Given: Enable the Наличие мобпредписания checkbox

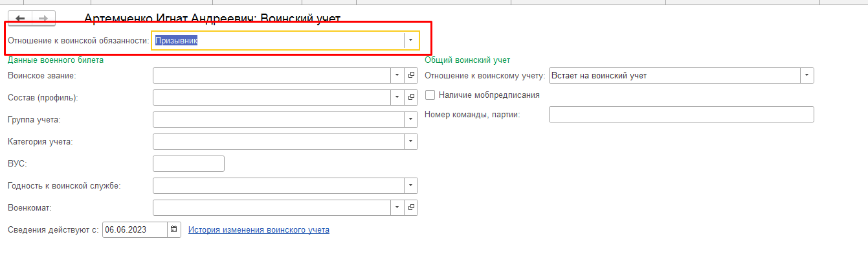Looking at the screenshot, I should pos(430,95).
